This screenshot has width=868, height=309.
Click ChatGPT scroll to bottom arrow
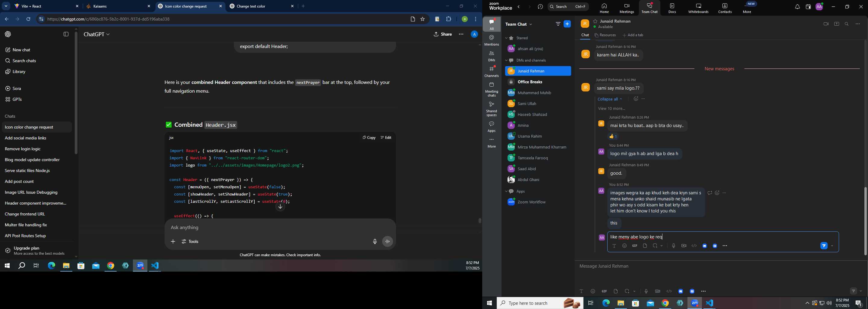280,207
